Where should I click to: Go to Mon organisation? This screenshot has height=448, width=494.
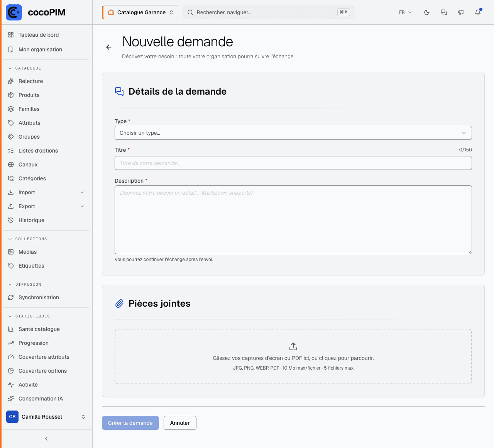coord(46,49)
